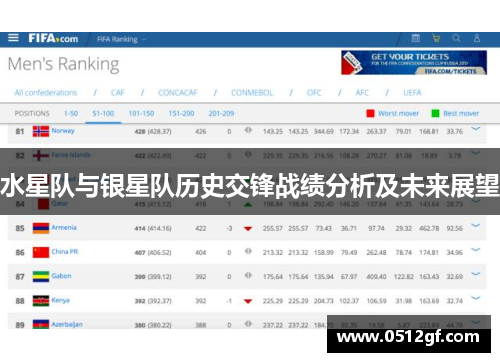Click the FIFA.com logo
Screen dimensions: 500x362
(x=53, y=39)
